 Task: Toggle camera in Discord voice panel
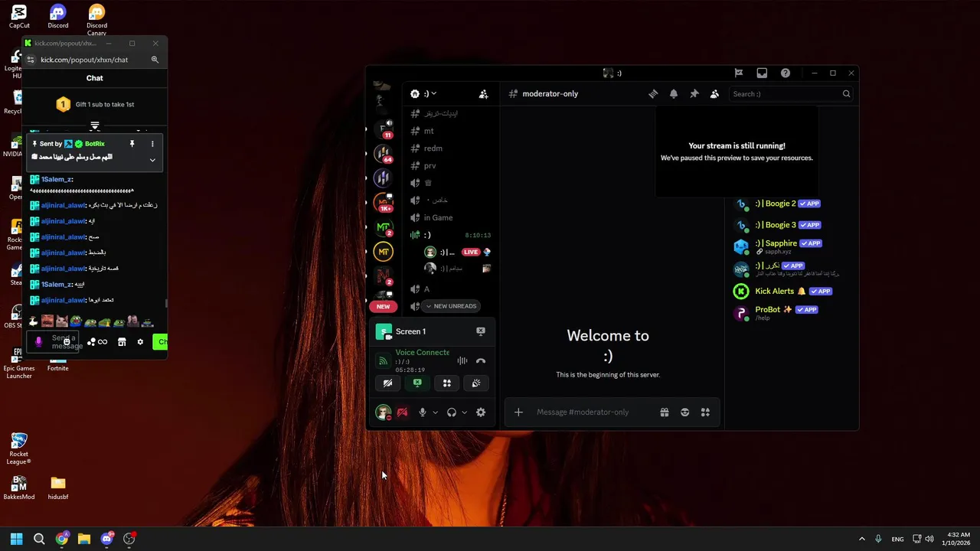pos(387,383)
